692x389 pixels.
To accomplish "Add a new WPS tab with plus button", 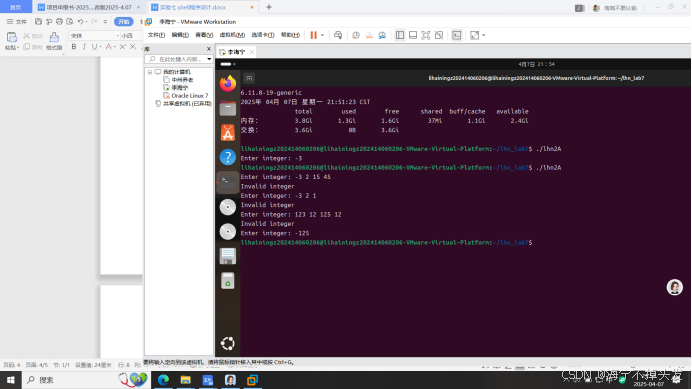I will [269, 7].
